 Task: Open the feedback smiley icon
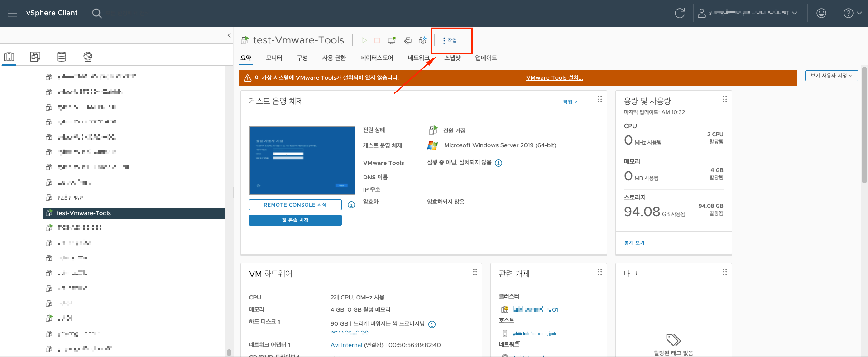click(821, 13)
